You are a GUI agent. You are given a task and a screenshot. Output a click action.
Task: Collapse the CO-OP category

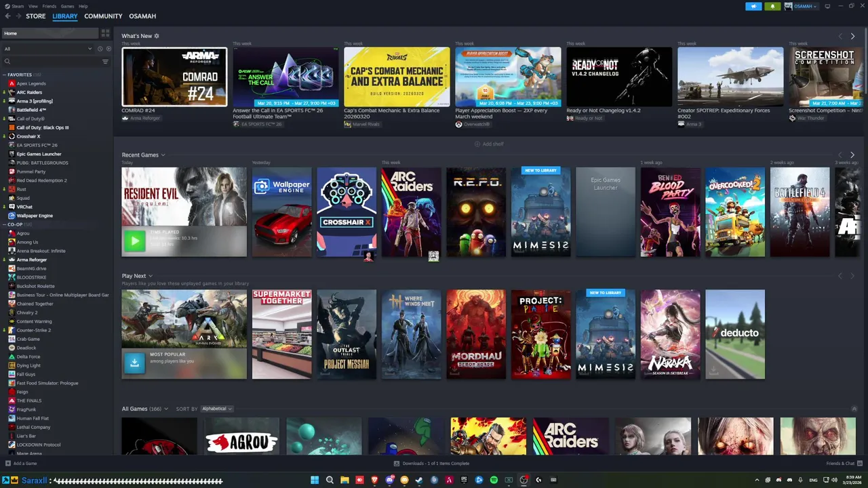click(4, 224)
